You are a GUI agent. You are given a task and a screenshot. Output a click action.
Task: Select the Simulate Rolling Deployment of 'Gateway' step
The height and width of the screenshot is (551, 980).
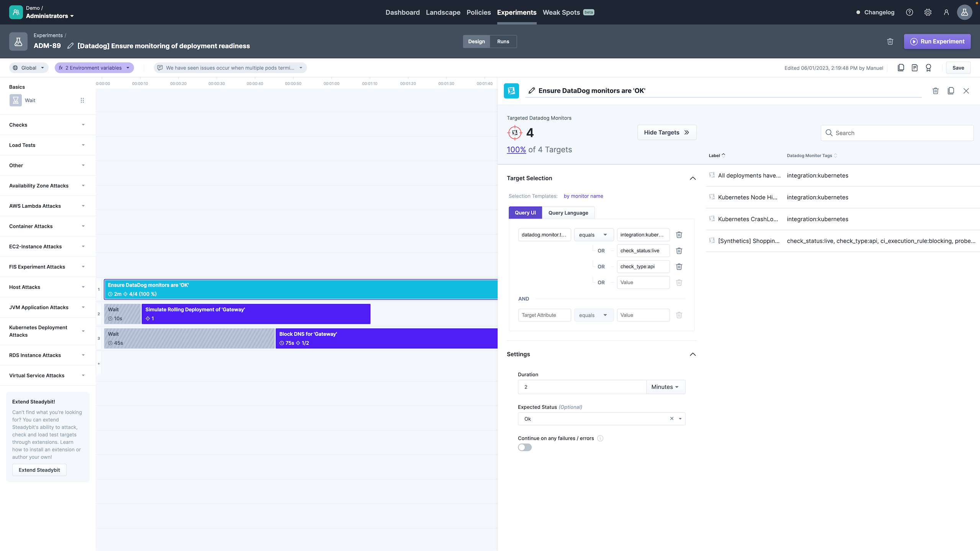click(x=256, y=314)
